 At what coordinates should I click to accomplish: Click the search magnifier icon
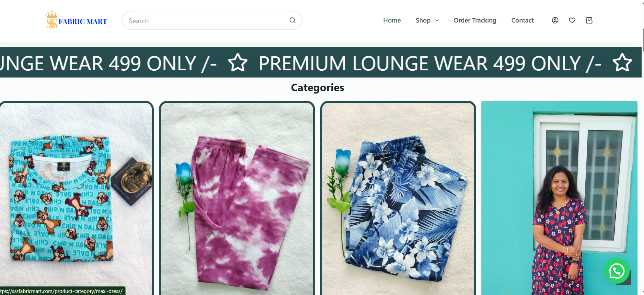[293, 20]
